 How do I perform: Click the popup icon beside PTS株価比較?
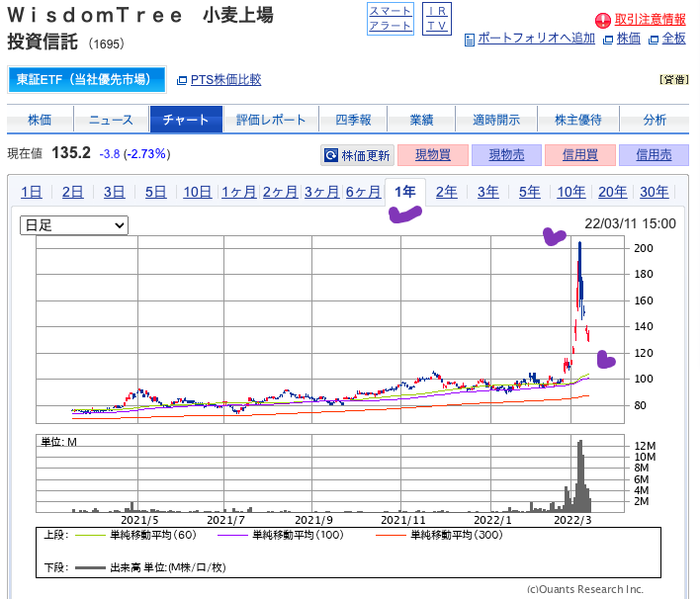tap(181, 81)
